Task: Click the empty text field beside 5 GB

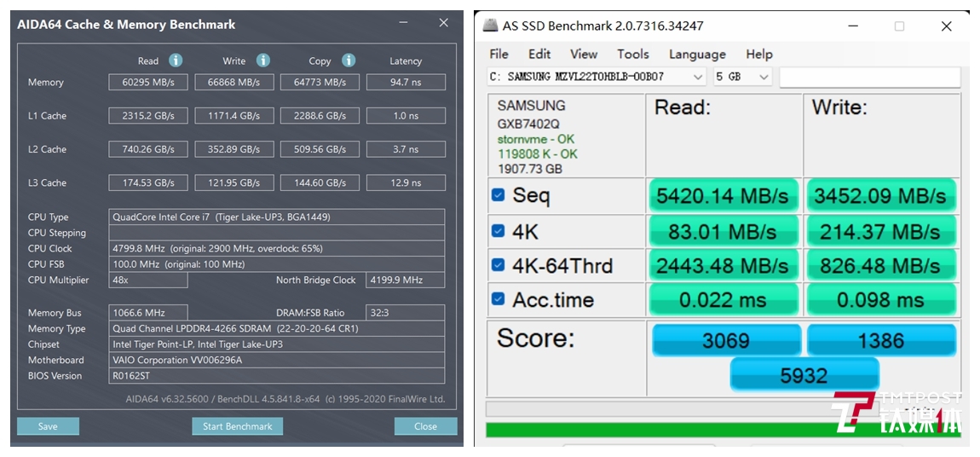Action: click(x=870, y=77)
